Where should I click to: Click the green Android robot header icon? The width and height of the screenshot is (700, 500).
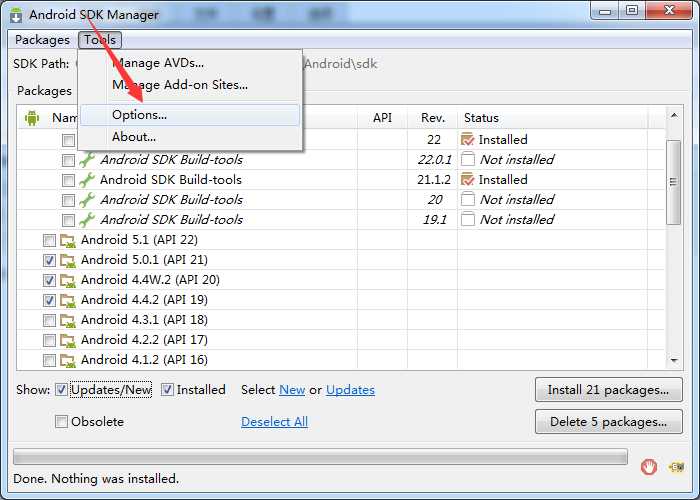click(32, 118)
